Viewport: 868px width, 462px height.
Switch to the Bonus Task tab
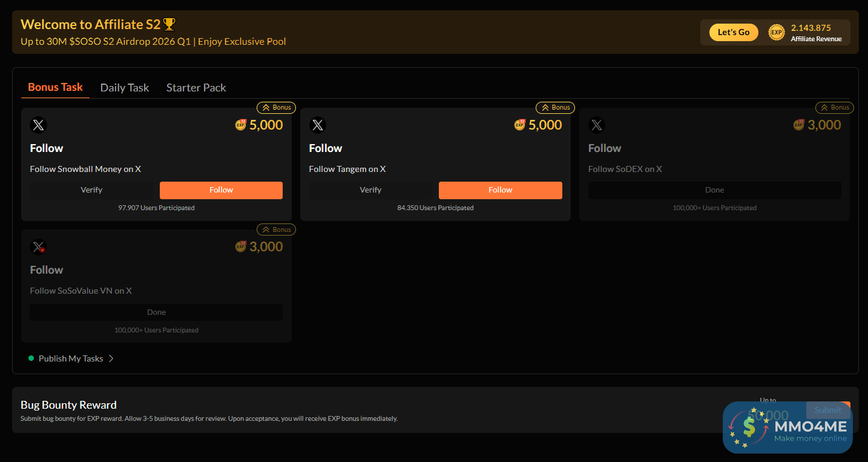pos(55,87)
